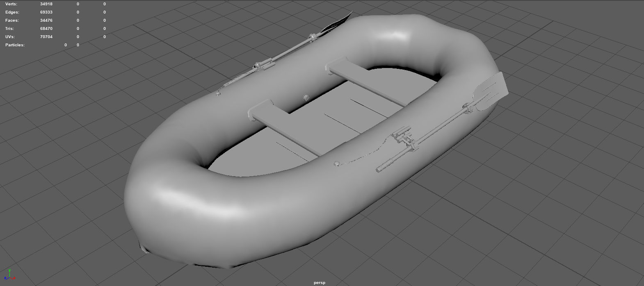Screen dimensions: 644x286
Task: Select the Edges count 69333
Action: pyautogui.click(x=46, y=12)
